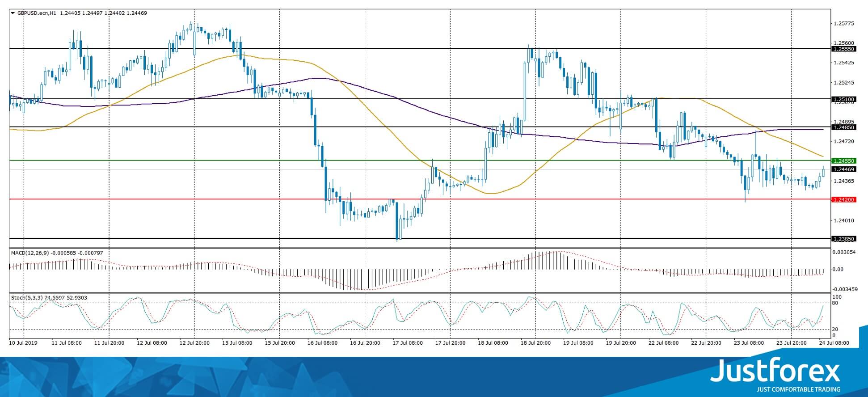Click the 12 Jul 20:00 time label
Viewport: 868px width, 397px height.
194,343
